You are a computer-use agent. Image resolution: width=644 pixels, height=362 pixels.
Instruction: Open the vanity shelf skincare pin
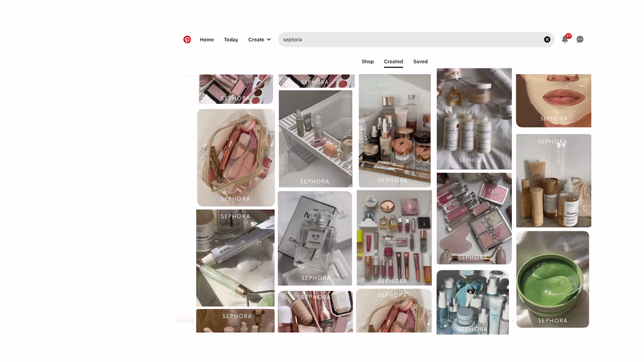[395, 131]
